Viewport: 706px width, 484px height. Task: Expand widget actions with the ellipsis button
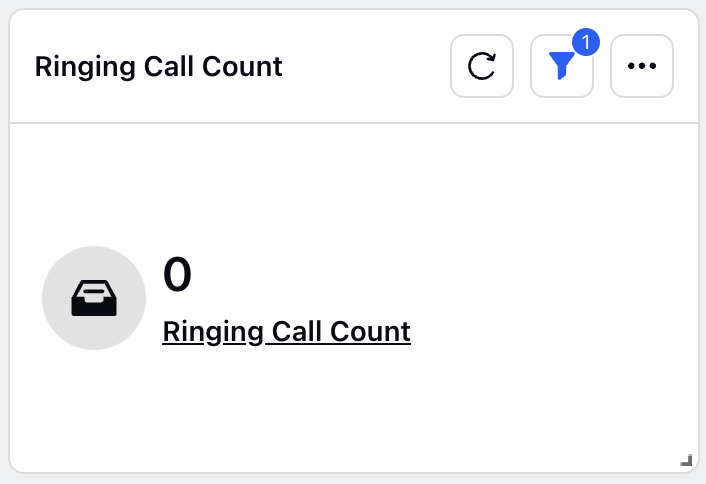click(x=642, y=66)
